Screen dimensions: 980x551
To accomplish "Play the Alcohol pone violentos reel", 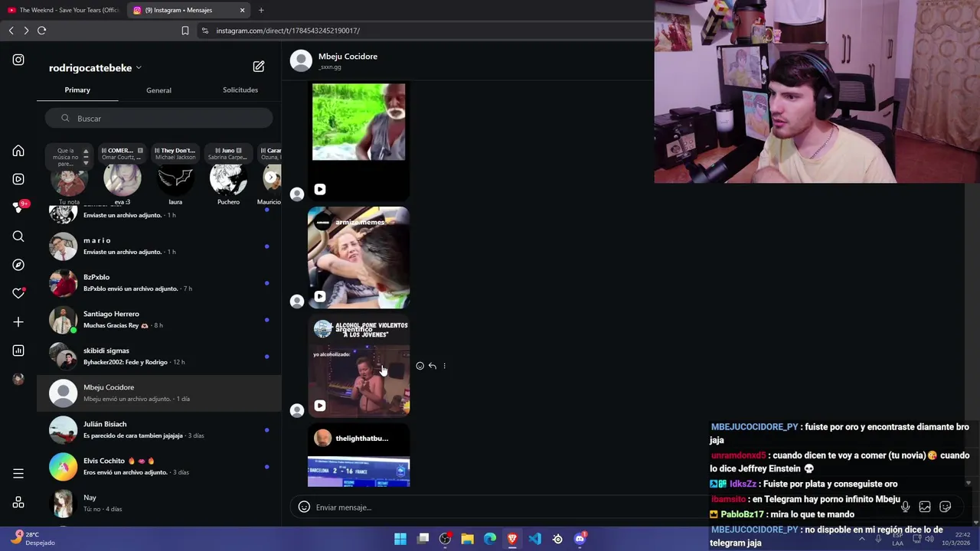I will (358, 367).
